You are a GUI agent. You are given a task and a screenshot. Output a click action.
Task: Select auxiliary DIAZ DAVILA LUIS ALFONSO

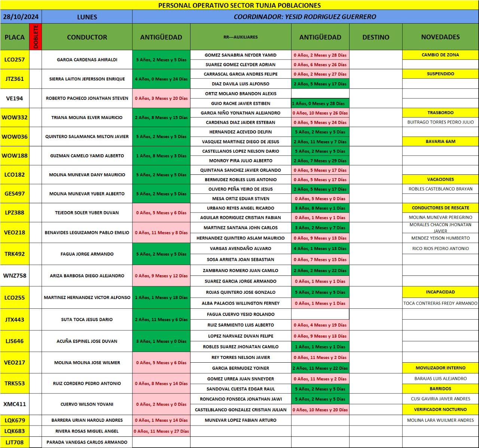coord(241,84)
